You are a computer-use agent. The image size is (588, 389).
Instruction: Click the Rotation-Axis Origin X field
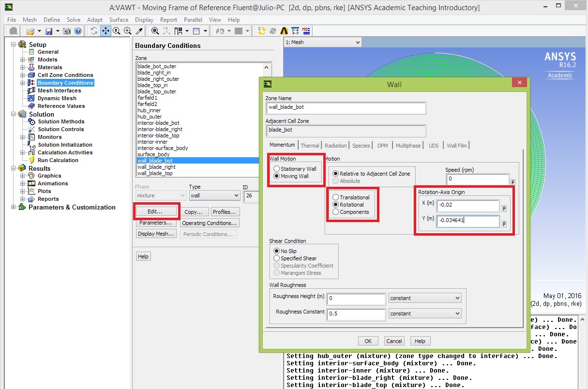pos(467,207)
